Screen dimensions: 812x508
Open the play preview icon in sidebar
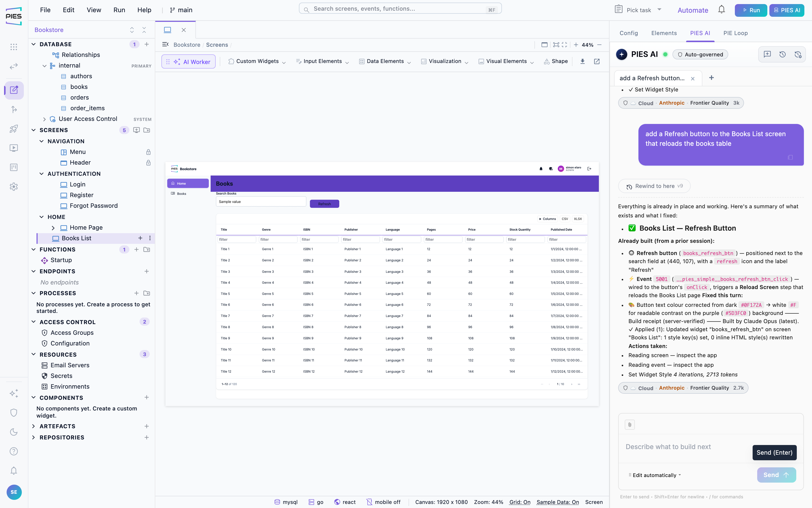click(14, 148)
